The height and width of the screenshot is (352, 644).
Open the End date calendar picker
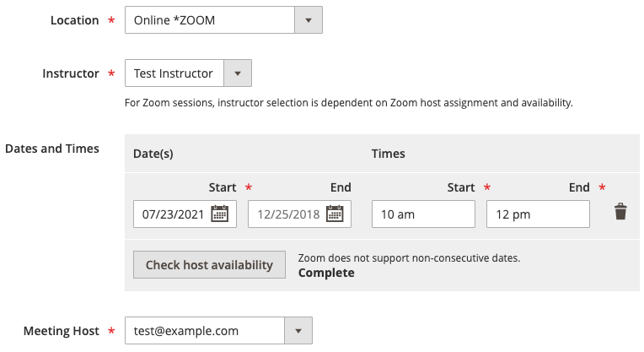point(334,214)
